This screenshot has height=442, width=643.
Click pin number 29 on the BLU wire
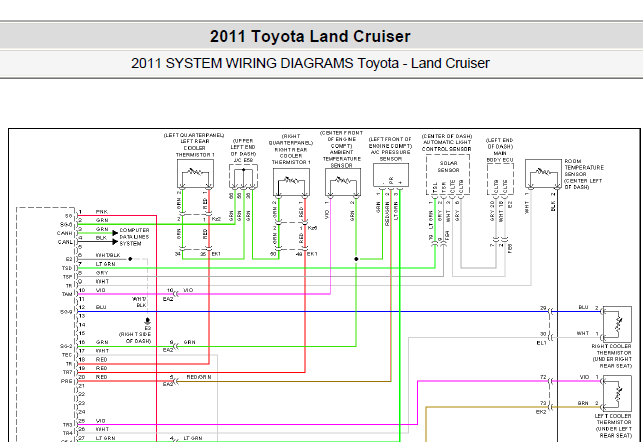543,308
